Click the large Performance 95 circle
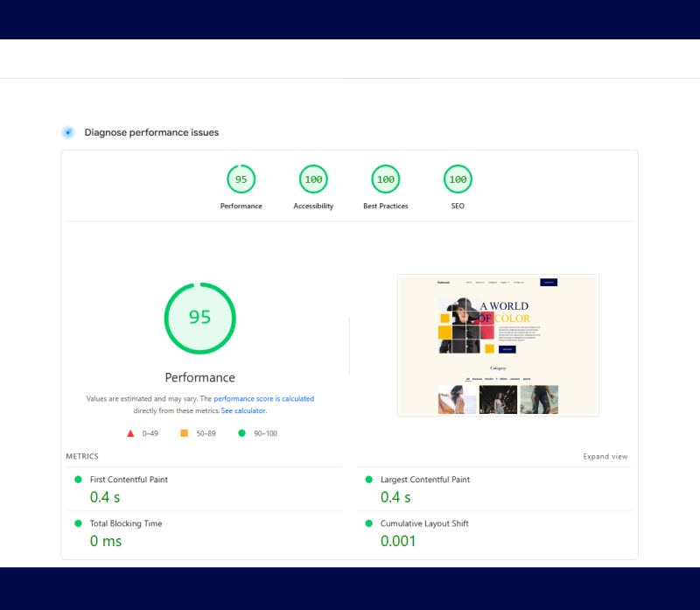Viewport: 700px width, 610px height. (x=199, y=317)
